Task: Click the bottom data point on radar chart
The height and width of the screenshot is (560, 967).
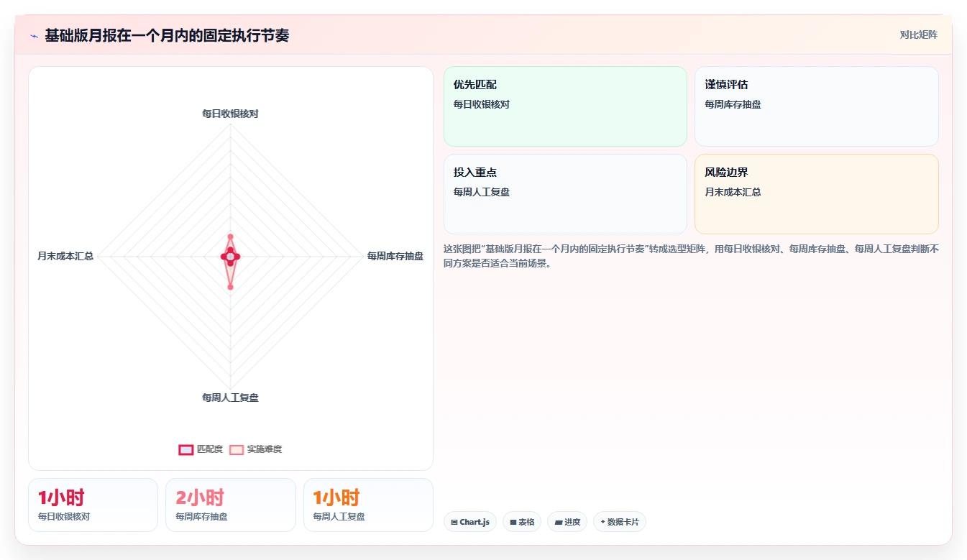Action: [230, 287]
